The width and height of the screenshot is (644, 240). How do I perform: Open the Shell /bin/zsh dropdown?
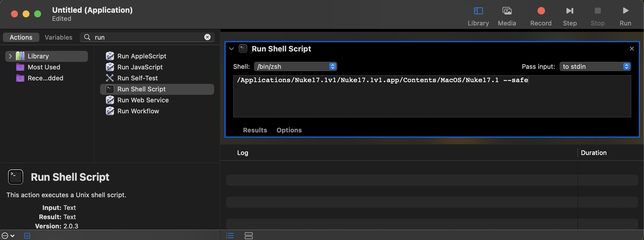295,67
